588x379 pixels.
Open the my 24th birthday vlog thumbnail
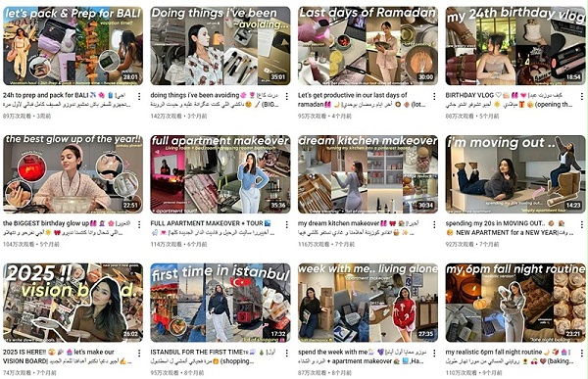515,46
